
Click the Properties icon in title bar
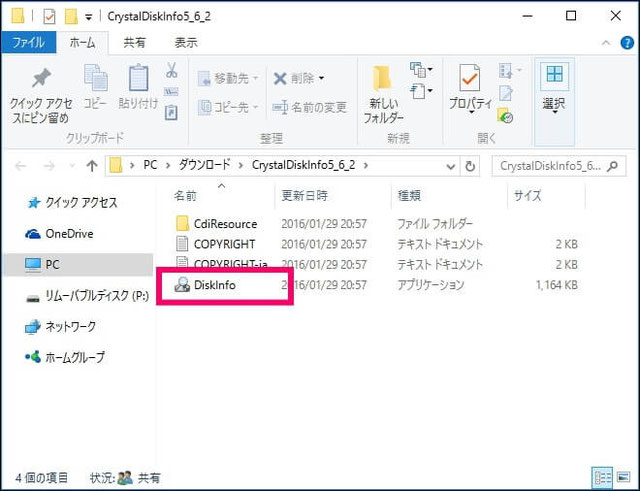coord(49,17)
